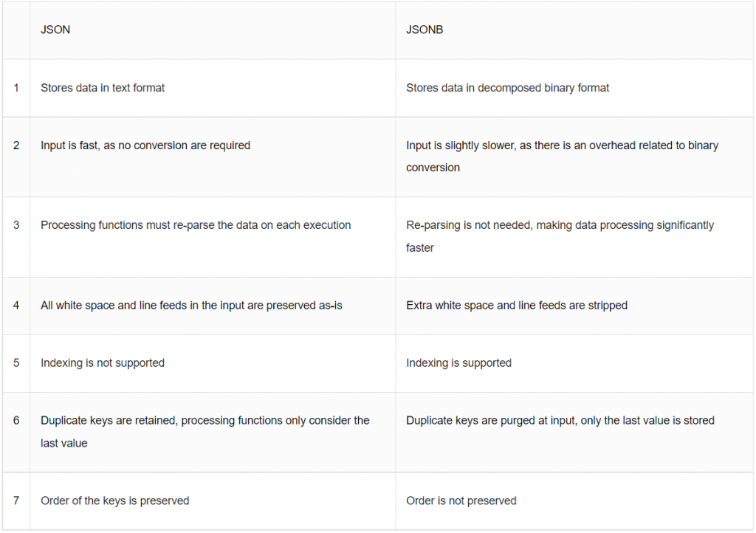Click 'Processing functions must re-parse' cell
The height and width of the screenshot is (533, 756).
[x=196, y=225]
